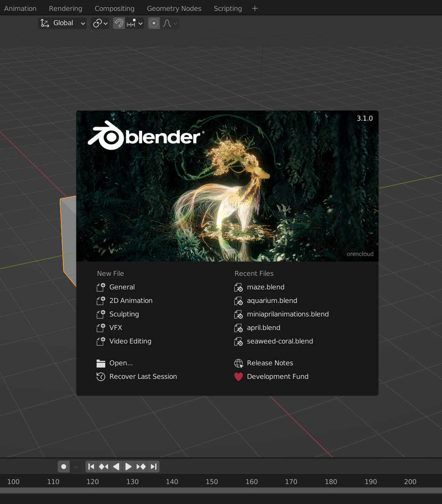442x504 pixels.
Task: Jump to the timeline end frame
Action: click(x=153, y=466)
